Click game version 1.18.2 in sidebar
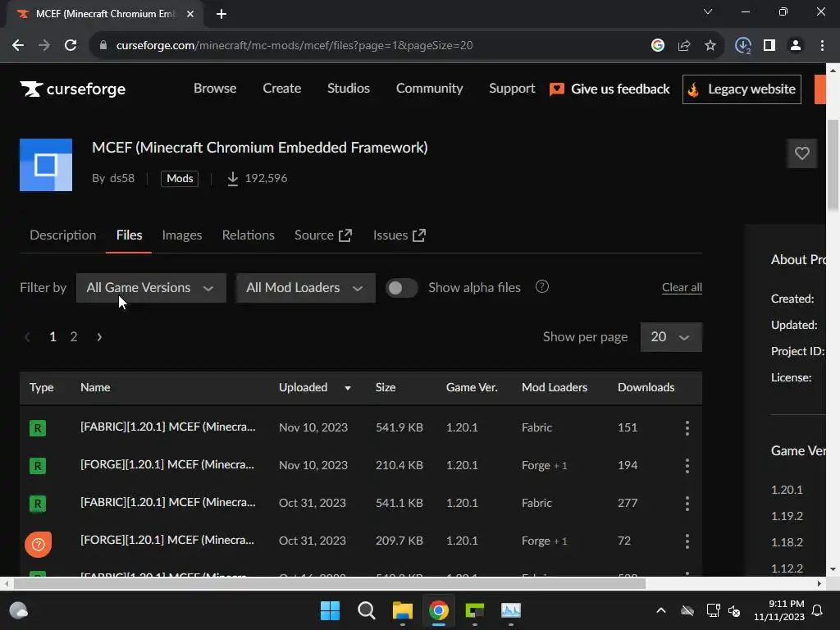This screenshot has width=840, height=630. coord(787,542)
